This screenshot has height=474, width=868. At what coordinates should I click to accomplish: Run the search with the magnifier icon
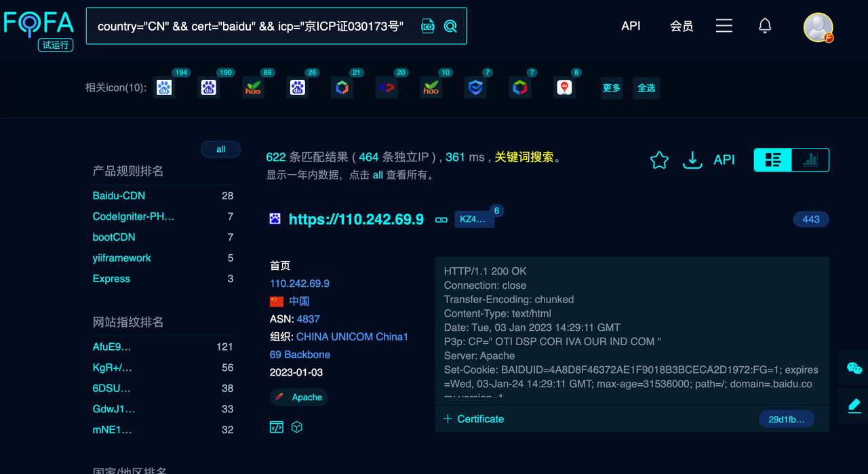(450, 26)
